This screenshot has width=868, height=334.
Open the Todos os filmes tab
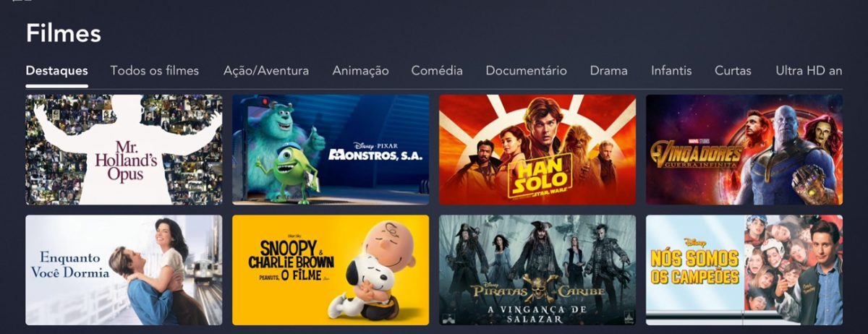coord(154,71)
